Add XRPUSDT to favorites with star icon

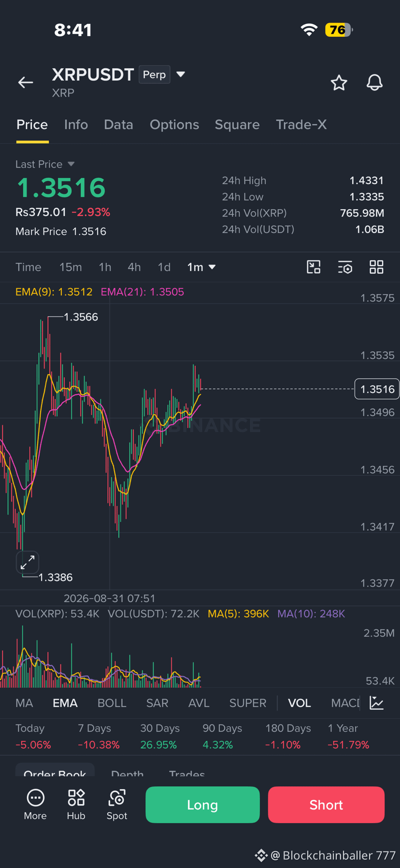click(339, 83)
